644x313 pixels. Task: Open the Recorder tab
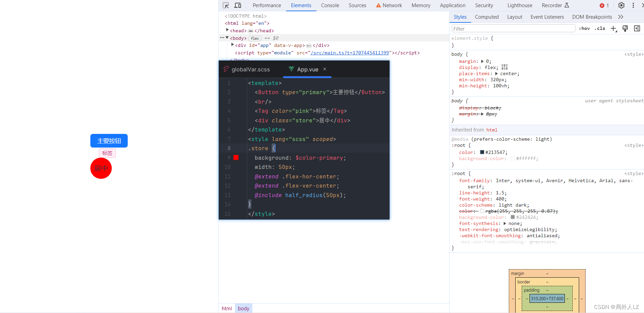tap(555, 5)
